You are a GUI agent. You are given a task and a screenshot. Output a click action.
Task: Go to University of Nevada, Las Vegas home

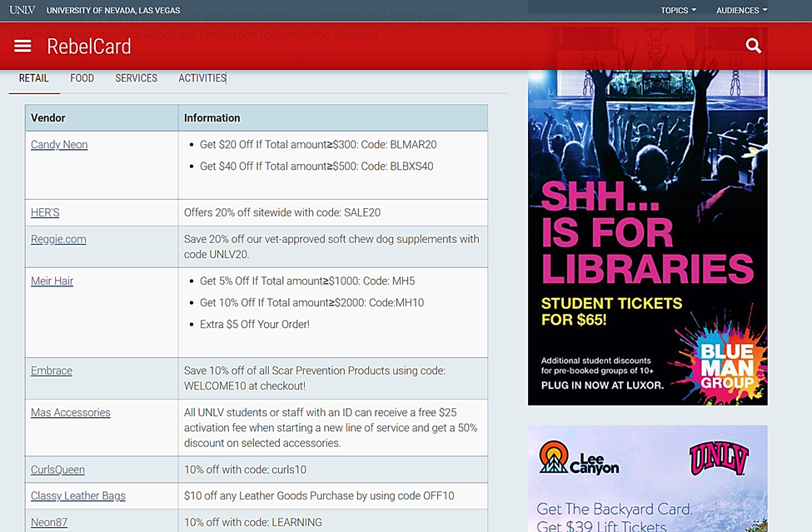point(113,10)
